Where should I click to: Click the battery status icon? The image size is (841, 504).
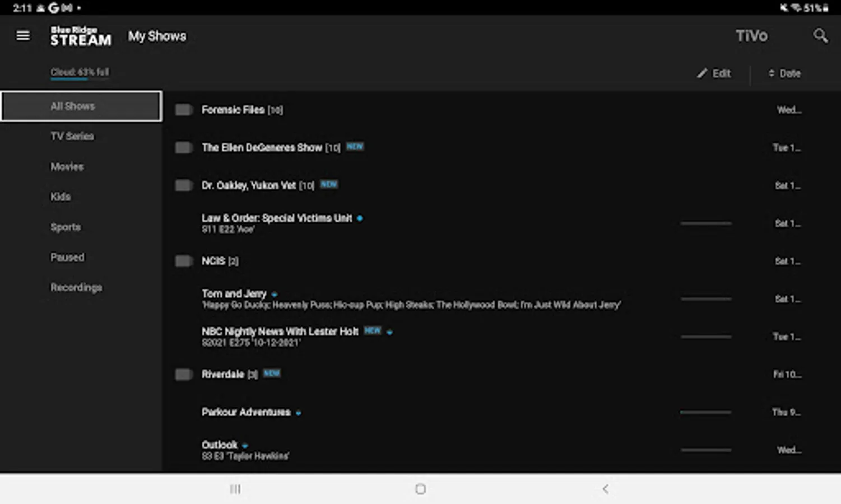825,8
